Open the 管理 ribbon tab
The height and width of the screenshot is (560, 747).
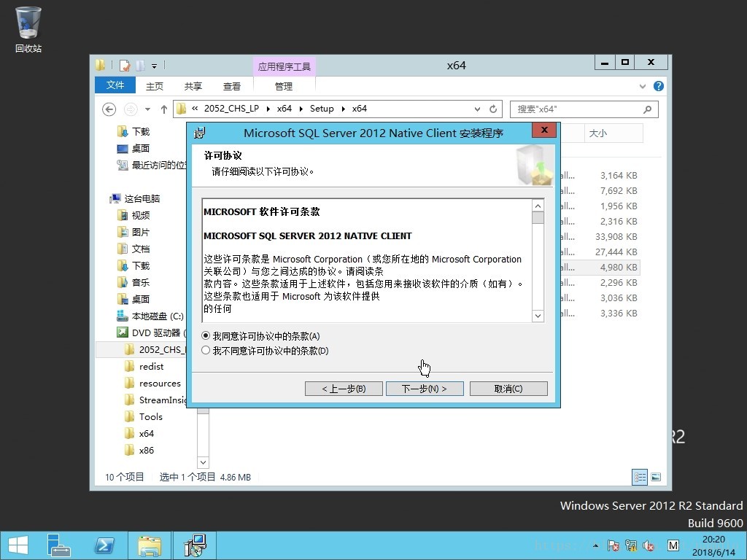pyautogui.click(x=284, y=86)
